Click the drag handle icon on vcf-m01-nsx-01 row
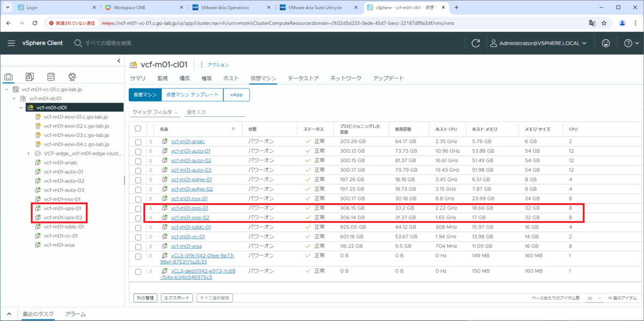This screenshot has height=321, width=644. coord(151,199)
